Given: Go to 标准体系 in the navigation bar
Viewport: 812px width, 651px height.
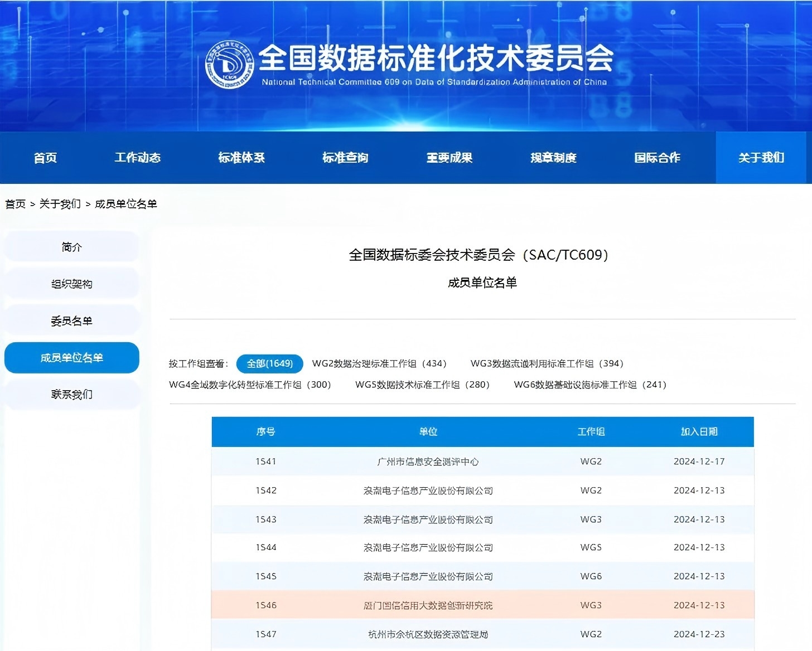Looking at the screenshot, I should 241,158.
